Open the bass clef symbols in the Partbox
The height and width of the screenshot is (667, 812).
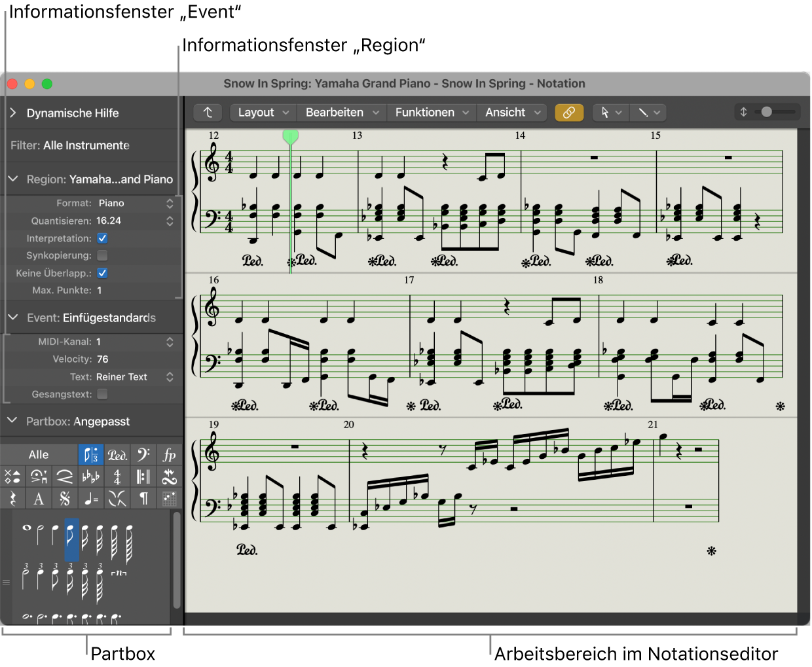143,454
